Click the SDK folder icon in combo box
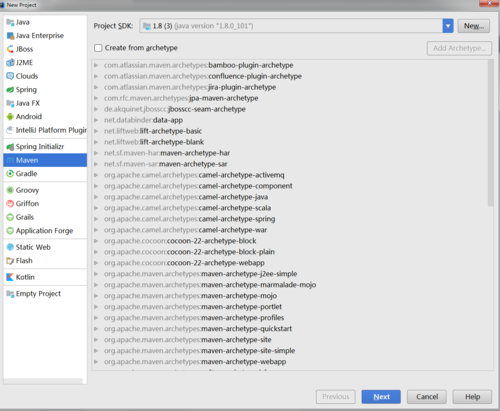This screenshot has height=411, width=500. [147, 26]
